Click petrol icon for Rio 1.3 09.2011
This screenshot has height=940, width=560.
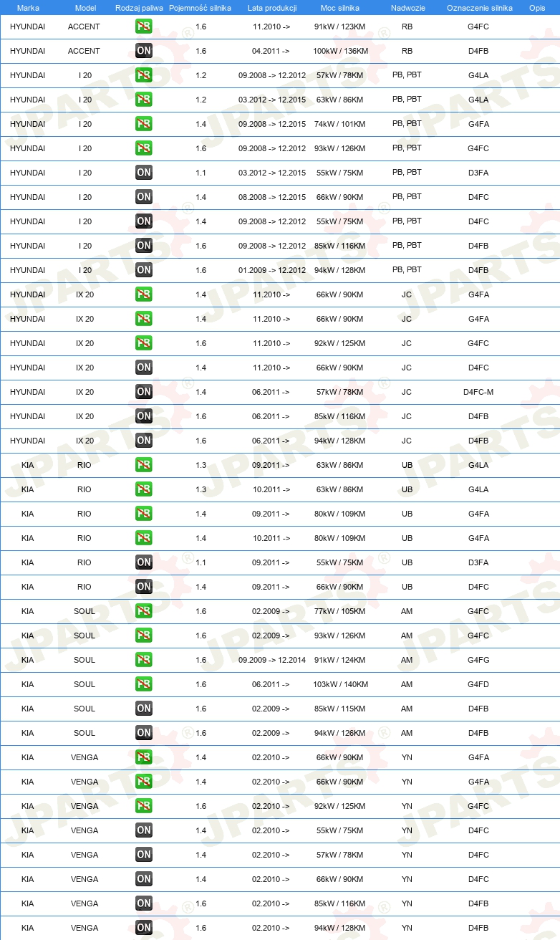click(x=144, y=465)
